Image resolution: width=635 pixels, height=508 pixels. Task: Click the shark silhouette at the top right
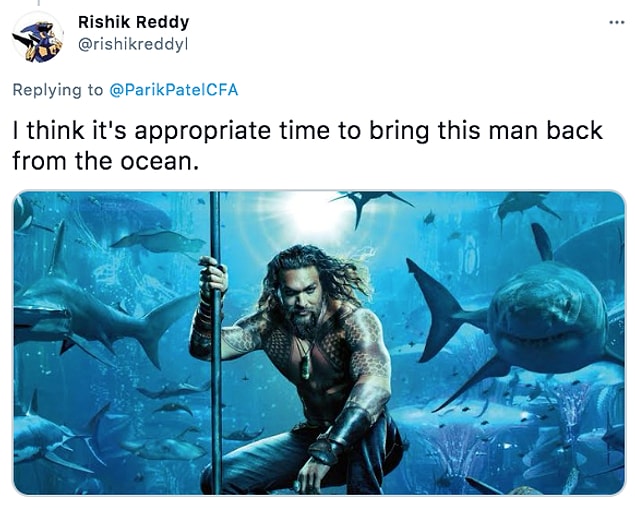click(x=526, y=207)
